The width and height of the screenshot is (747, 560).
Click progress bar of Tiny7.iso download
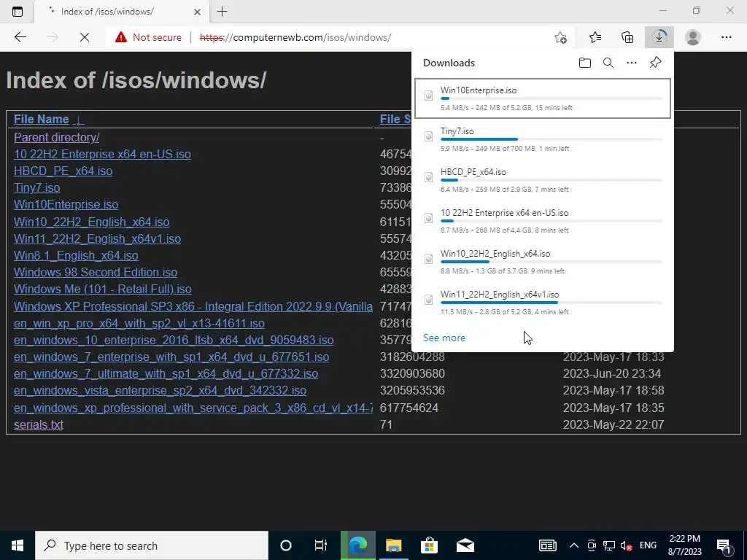pos(551,139)
